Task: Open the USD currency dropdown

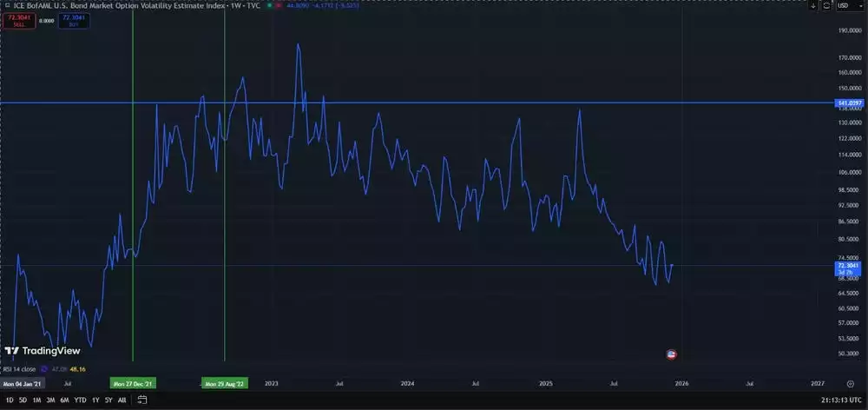Action: (843, 5)
